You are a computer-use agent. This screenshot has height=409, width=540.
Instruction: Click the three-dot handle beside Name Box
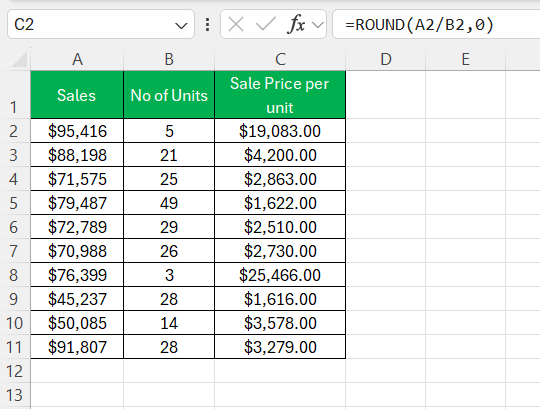tap(207, 25)
